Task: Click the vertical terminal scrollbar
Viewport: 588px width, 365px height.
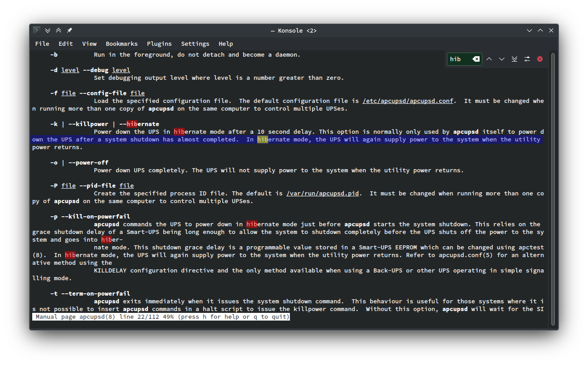Action: point(553,181)
